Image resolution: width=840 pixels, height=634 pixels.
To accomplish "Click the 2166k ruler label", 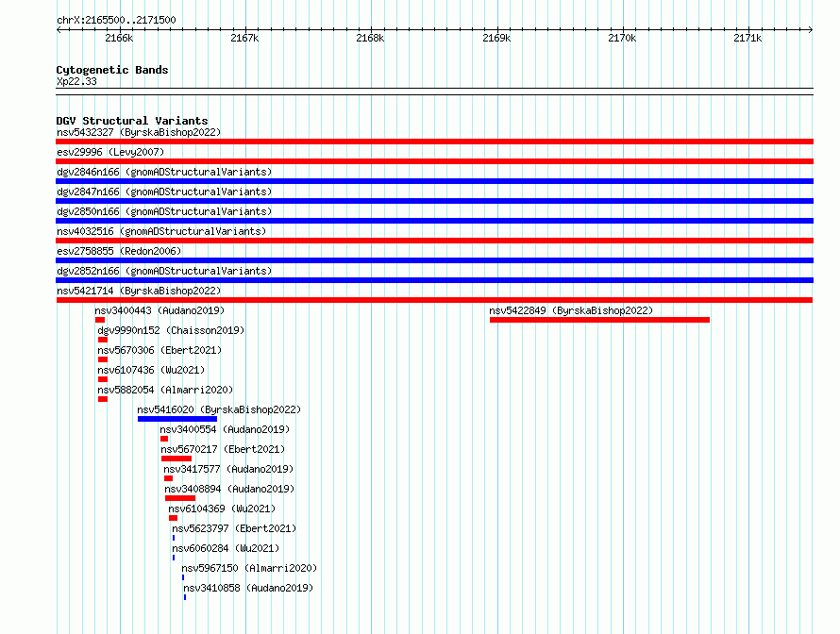I will tap(119, 38).
